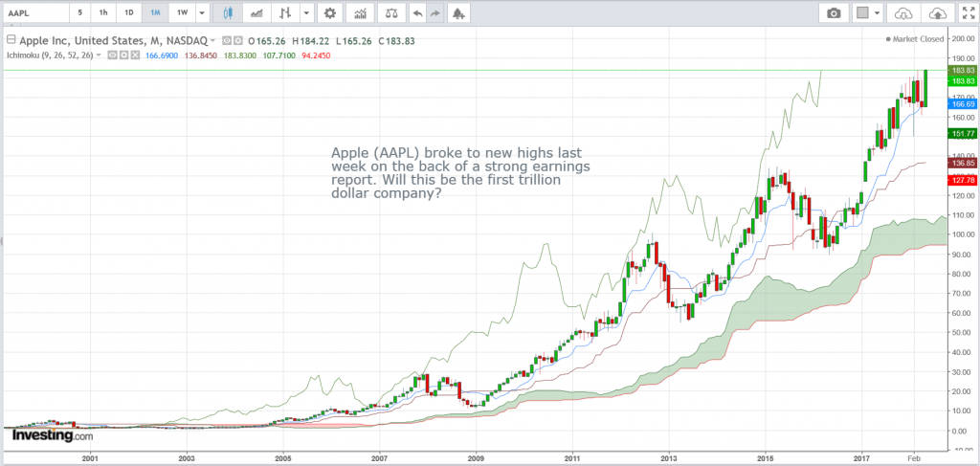Save chart layout to cloud
The image size is (980, 466).
tap(936, 12)
